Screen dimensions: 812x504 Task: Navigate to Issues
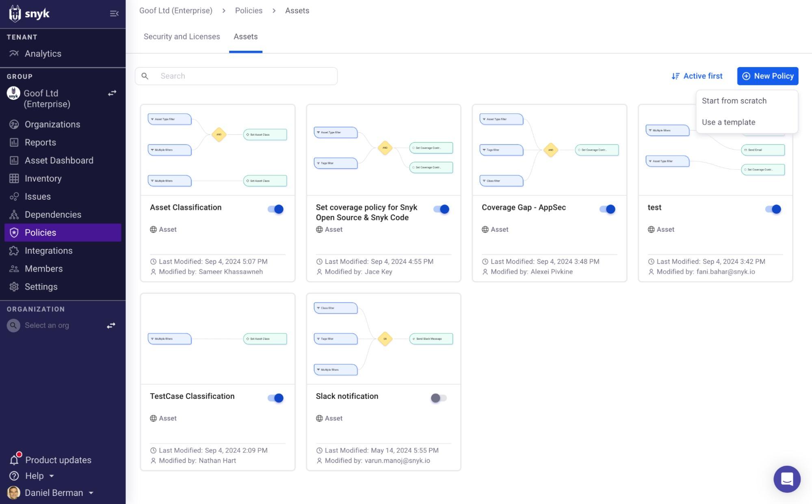(x=38, y=197)
